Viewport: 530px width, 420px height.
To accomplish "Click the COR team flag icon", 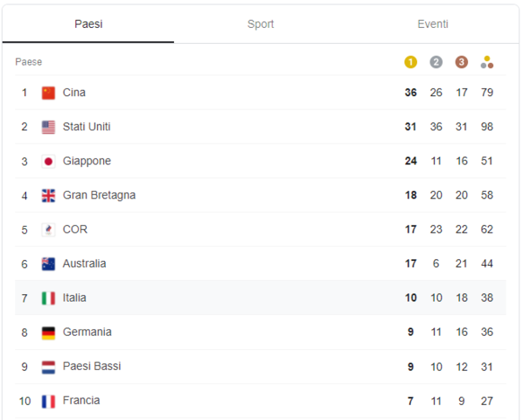I will tap(48, 229).
